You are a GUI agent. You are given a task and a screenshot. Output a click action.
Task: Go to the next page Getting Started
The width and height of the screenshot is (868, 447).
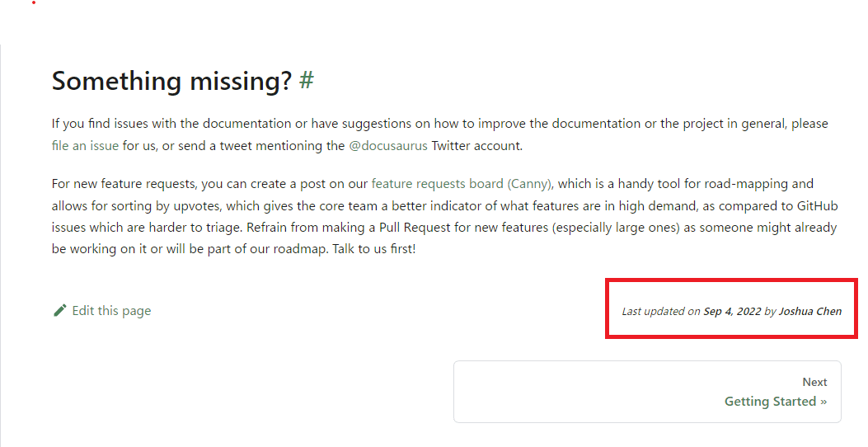coord(647,392)
